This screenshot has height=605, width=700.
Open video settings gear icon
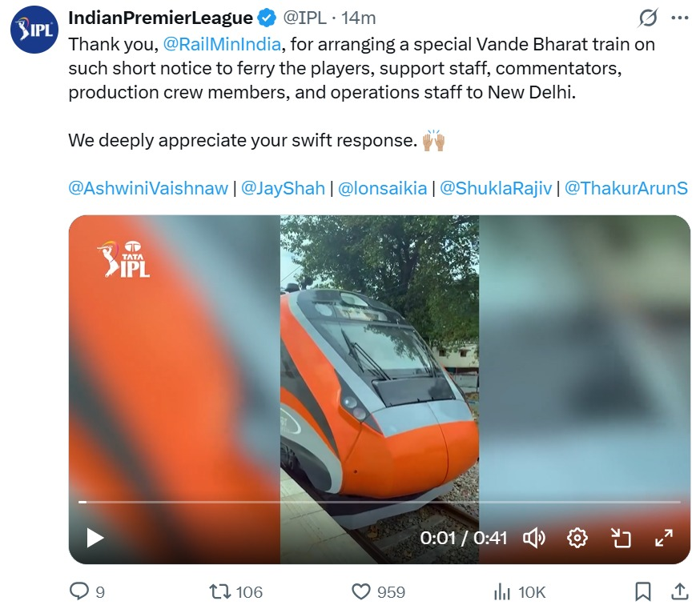point(577,538)
